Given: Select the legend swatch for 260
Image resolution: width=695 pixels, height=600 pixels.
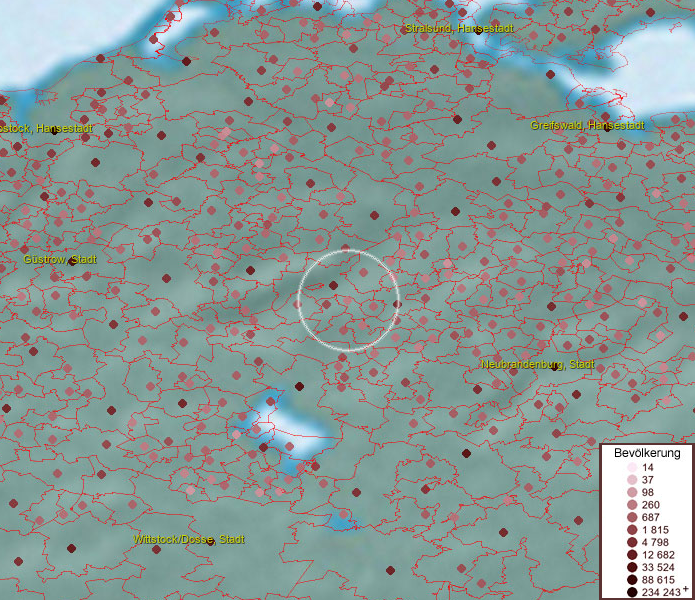Looking at the screenshot, I should point(633,505).
